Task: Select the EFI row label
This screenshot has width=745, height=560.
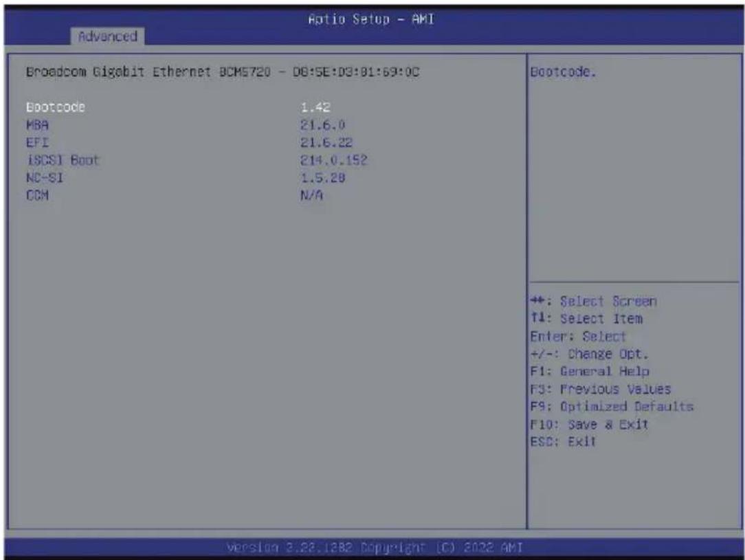Action: 38,142
